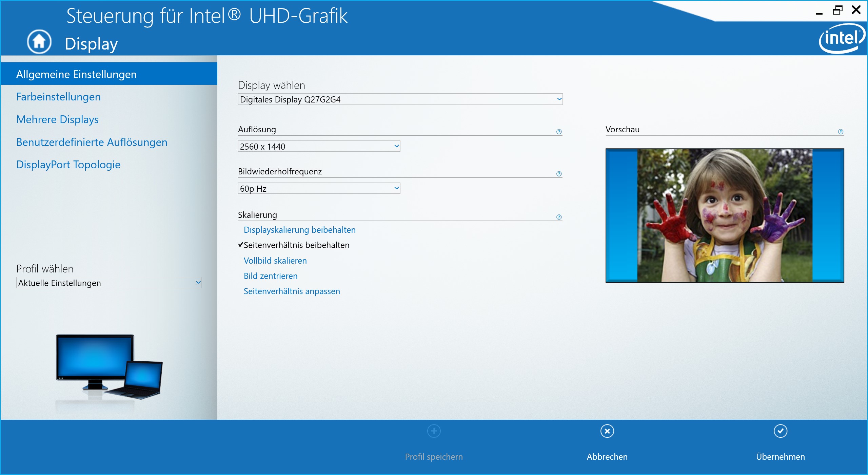This screenshot has width=868, height=475.
Task: Click the Vorschau preview image
Action: point(725,215)
